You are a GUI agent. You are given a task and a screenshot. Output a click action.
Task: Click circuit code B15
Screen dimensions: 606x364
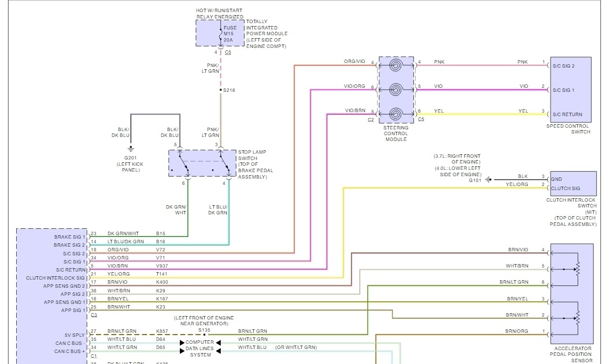point(161,233)
